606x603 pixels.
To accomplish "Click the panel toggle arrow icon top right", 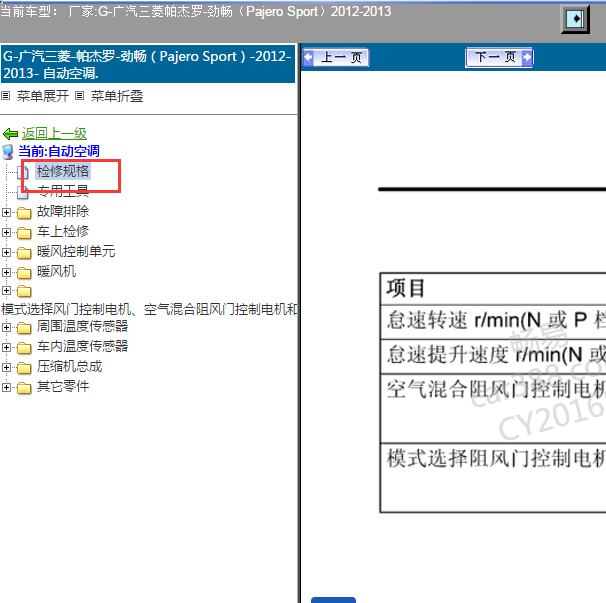I will [x=575, y=19].
